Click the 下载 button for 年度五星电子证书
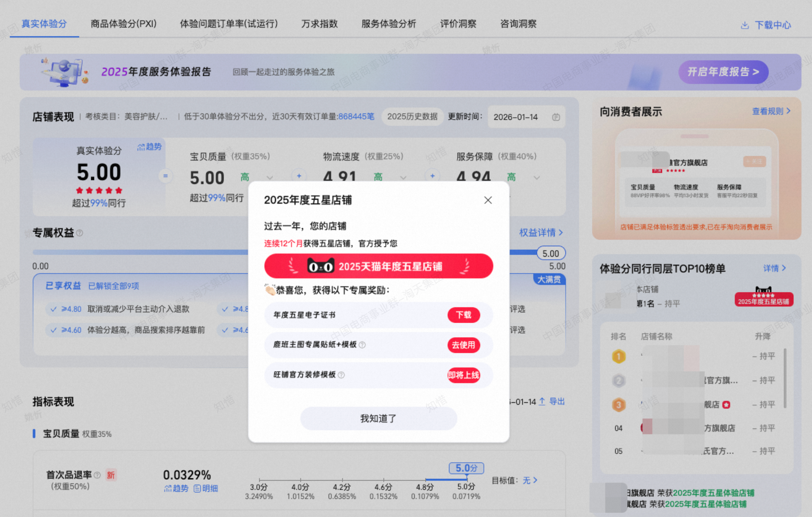Viewport: 812px width, 517px height. (464, 315)
